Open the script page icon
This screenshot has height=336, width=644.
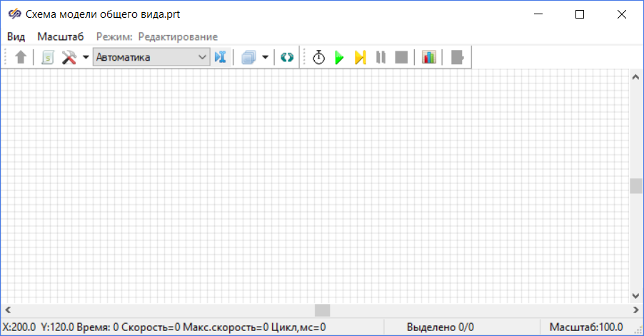click(x=48, y=58)
